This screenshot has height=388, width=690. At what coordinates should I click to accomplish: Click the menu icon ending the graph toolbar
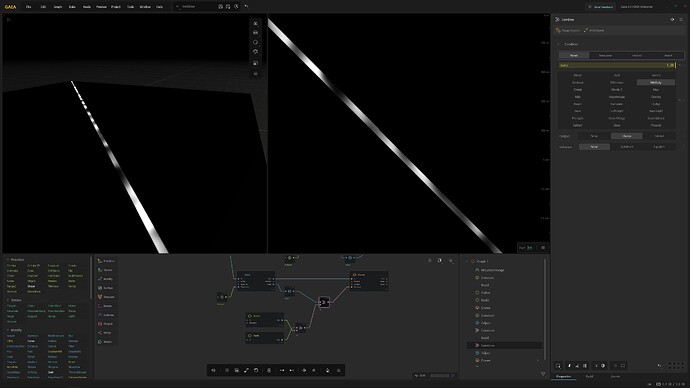[338, 370]
